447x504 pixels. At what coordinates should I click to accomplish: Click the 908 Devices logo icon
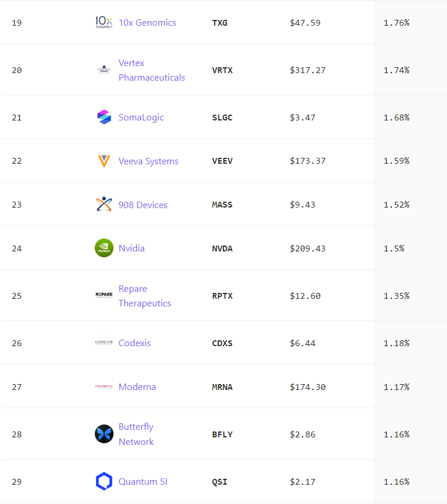pyautogui.click(x=104, y=204)
